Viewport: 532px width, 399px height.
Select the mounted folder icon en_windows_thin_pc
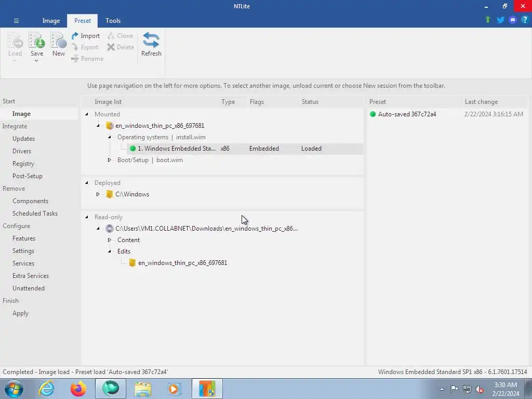click(109, 126)
